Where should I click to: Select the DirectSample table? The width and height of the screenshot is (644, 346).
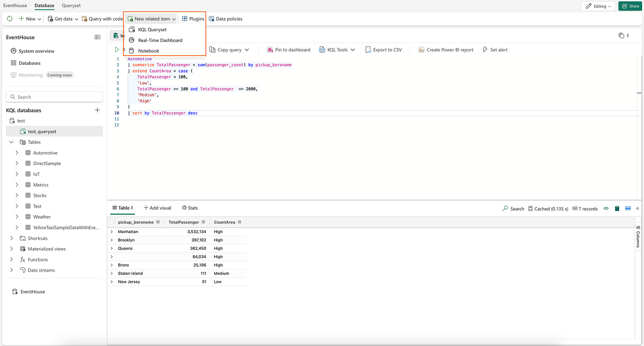click(47, 164)
